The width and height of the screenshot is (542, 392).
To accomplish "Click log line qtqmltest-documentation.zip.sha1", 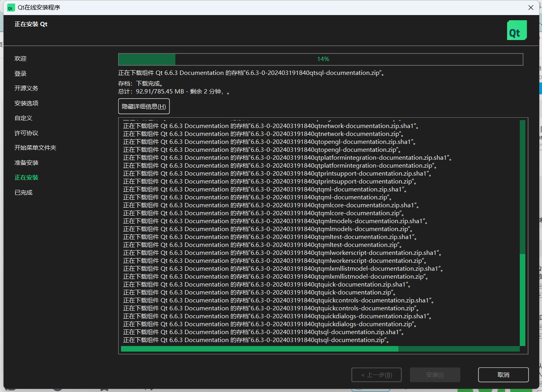I will coord(270,237).
